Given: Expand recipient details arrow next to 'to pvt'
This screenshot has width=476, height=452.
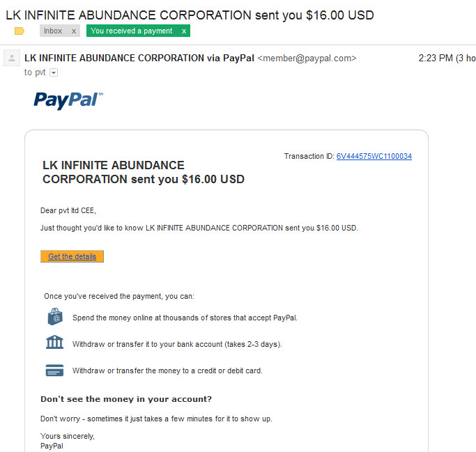Looking at the screenshot, I should (x=54, y=72).
